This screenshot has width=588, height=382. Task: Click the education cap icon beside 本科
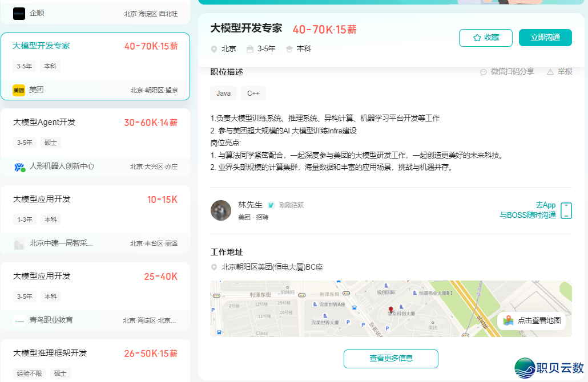[289, 49]
